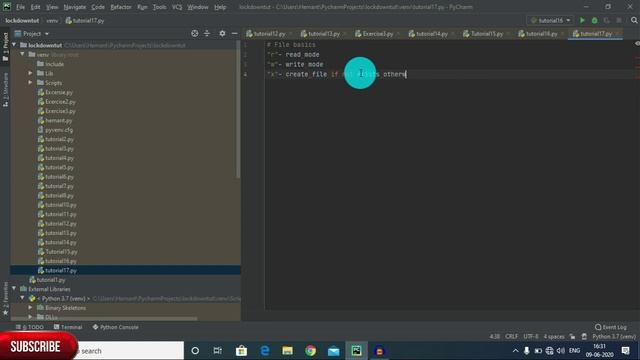
Task: Click the Python 3.7 (venv) interpreter status entry
Action: coord(614,337)
